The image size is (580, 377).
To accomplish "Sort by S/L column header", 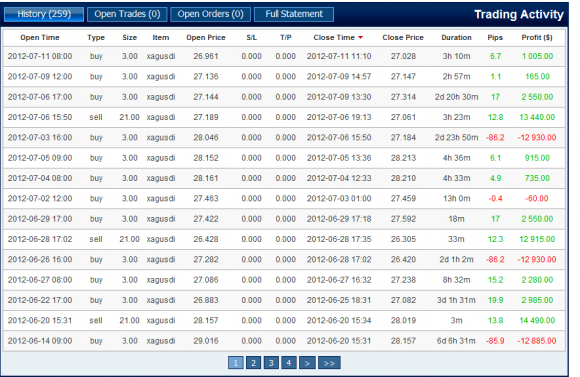I will click(252, 38).
